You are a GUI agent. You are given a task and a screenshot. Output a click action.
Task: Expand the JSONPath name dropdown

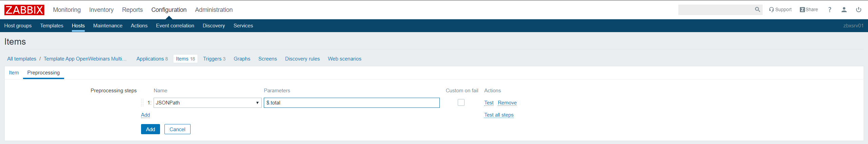[208, 103]
